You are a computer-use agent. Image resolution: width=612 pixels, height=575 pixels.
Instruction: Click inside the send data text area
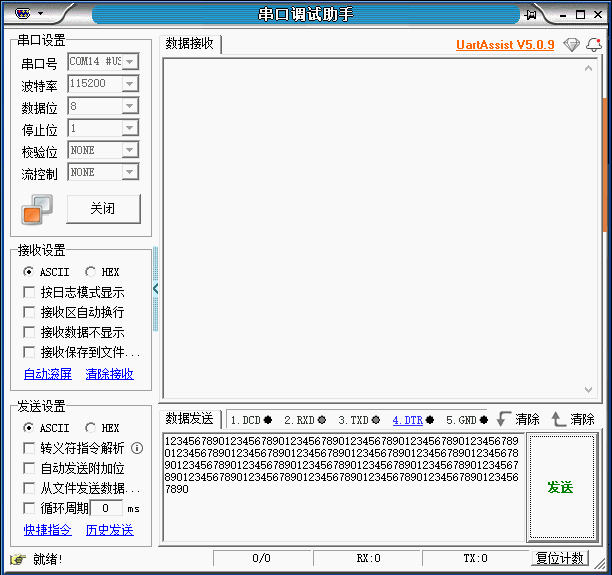click(x=343, y=487)
